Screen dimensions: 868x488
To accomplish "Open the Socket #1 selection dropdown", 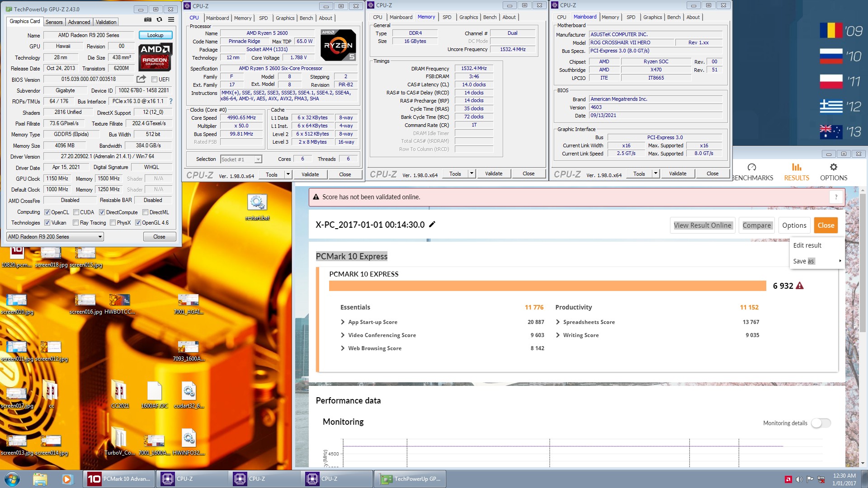I will [241, 159].
